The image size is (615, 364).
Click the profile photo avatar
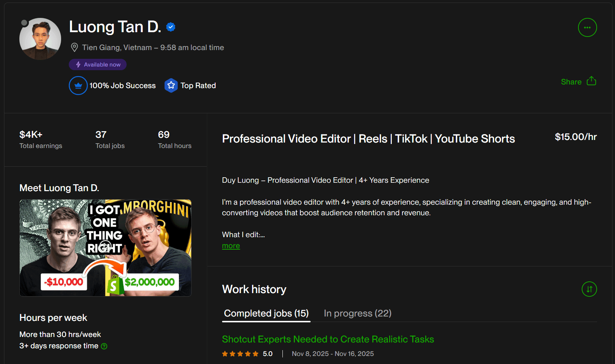(40, 39)
